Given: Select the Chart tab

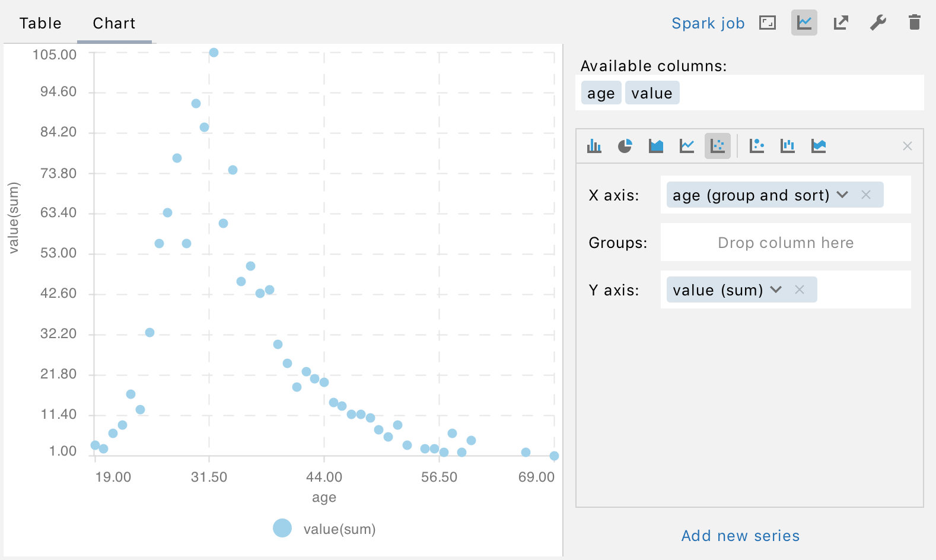Looking at the screenshot, I should (x=114, y=23).
